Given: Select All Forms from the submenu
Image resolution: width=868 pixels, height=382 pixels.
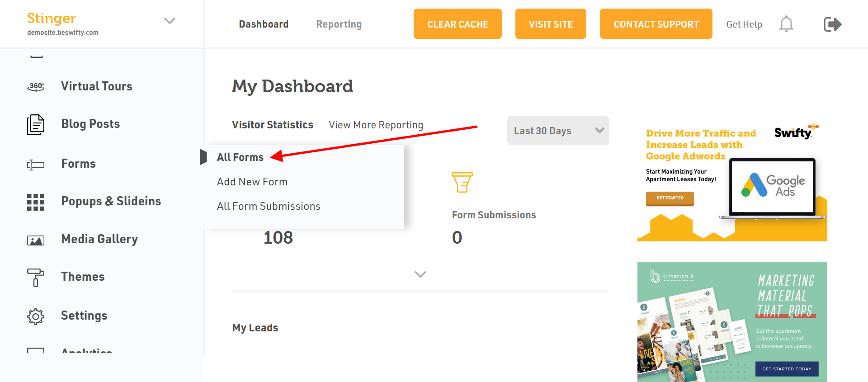Looking at the screenshot, I should [x=240, y=157].
